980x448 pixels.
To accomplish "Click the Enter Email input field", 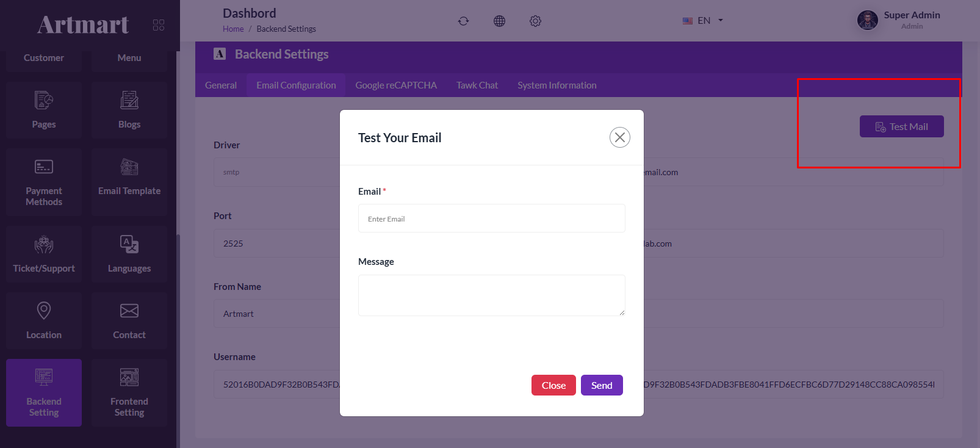I will (491, 219).
